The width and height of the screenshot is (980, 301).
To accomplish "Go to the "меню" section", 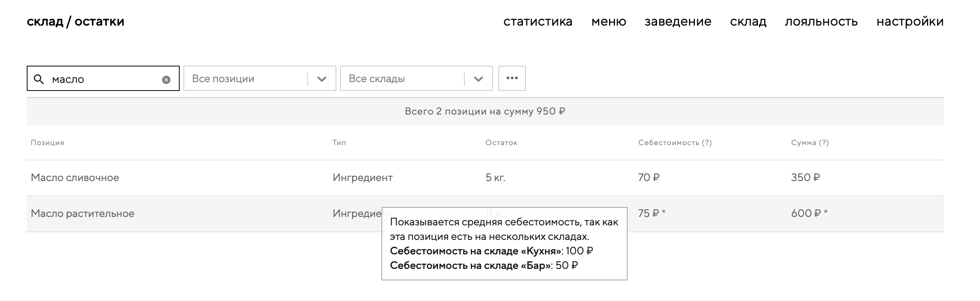I will coord(608,21).
